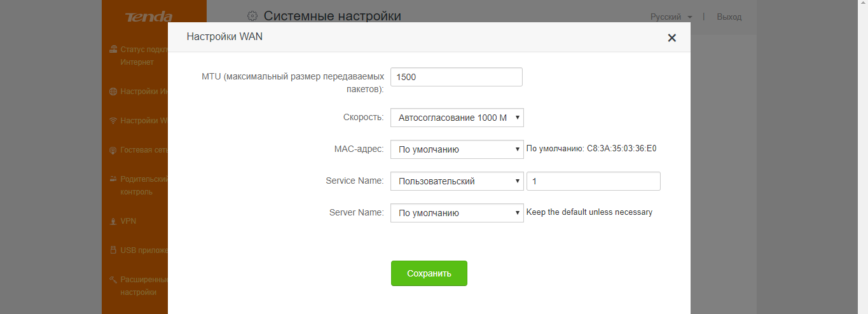Expand the MAC-адрес dropdown
This screenshot has width=868, height=314.
[457, 150]
